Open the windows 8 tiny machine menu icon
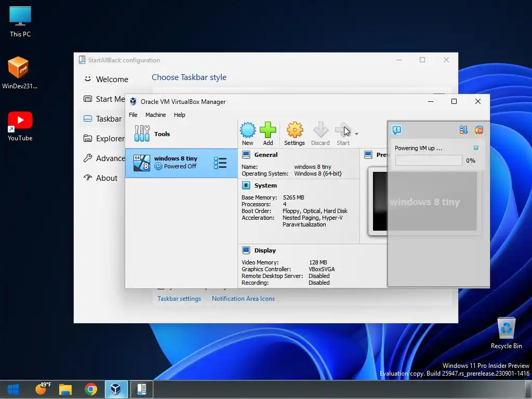532x399 pixels. 220,163
